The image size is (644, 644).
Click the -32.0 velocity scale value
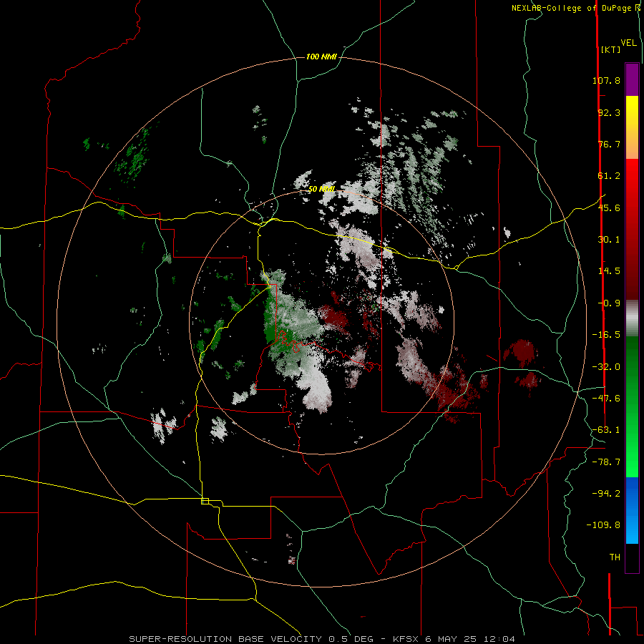click(606, 367)
